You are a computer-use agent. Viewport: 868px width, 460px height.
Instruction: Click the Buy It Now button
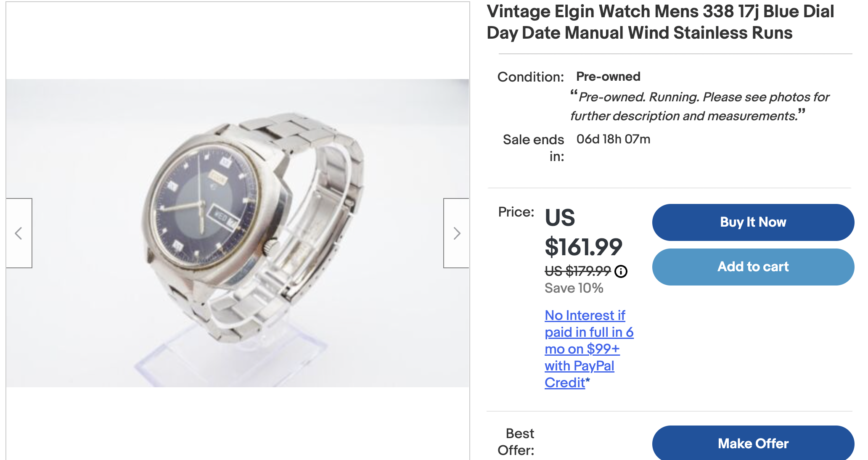(x=753, y=222)
